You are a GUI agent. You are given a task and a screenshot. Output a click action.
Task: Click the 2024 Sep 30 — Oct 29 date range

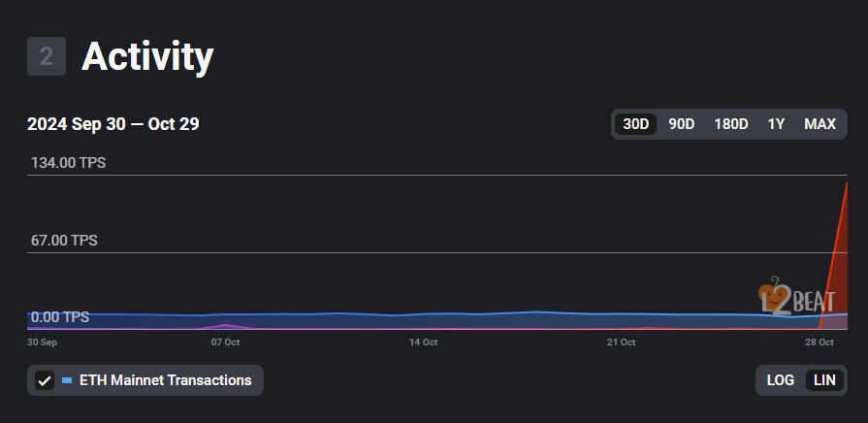click(x=113, y=124)
